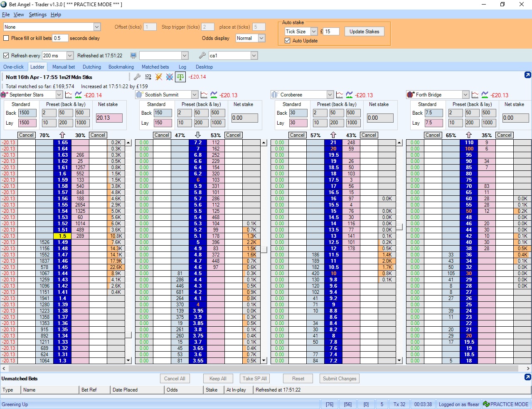
Task: Click the Update Stakes button
Action: 365,32
